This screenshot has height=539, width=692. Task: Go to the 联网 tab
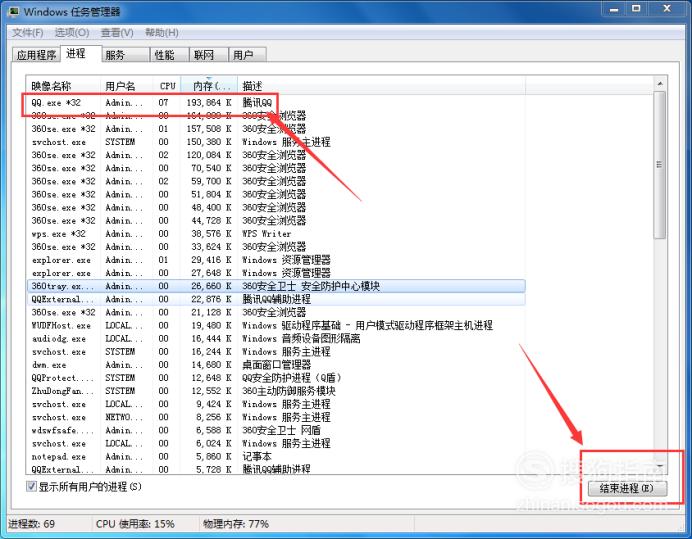point(209,55)
